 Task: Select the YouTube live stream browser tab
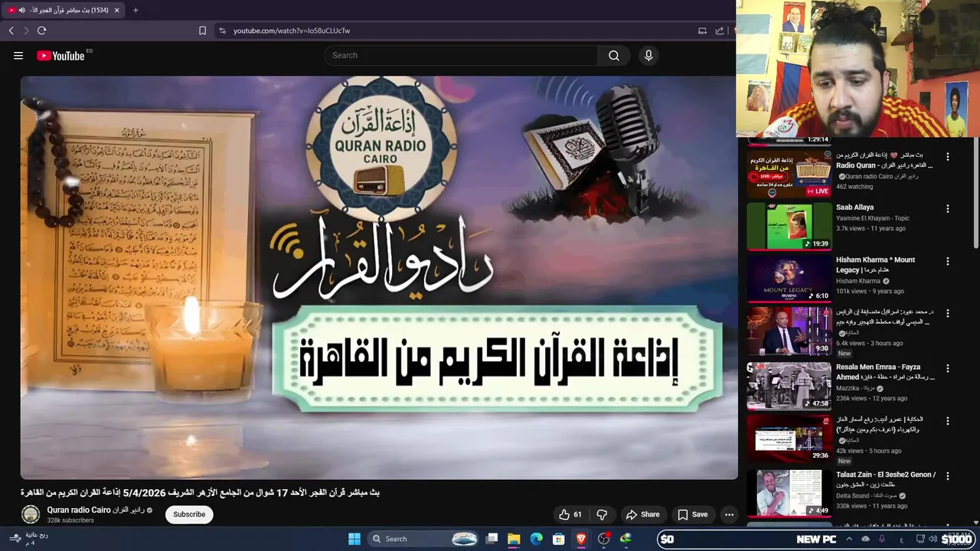[64, 10]
